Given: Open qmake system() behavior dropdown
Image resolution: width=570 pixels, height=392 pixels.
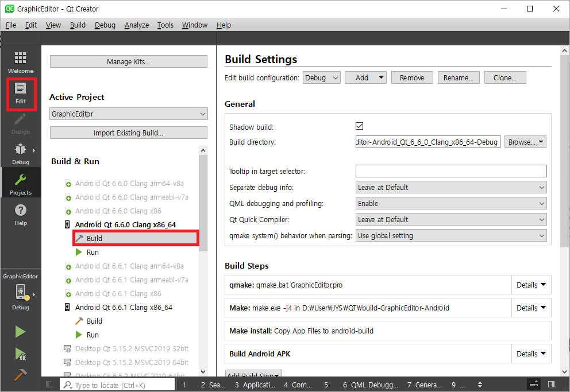Looking at the screenshot, I should 450,236.
